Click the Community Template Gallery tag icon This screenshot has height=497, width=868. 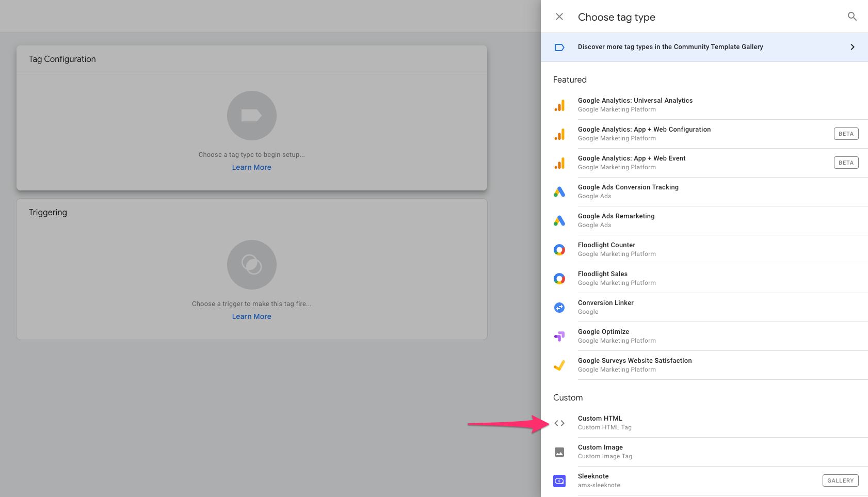tap(559, 47)
